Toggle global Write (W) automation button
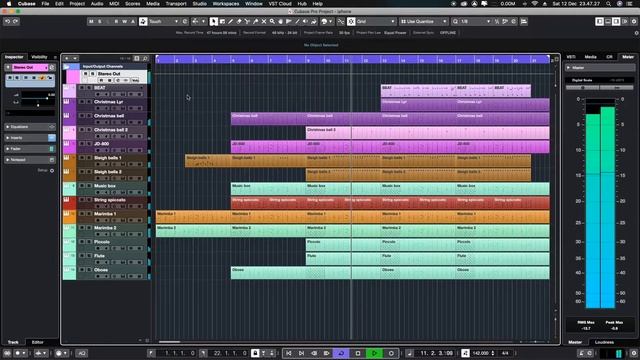The width and height of the screenshot is (640, 360). click(x=124, y=21)
